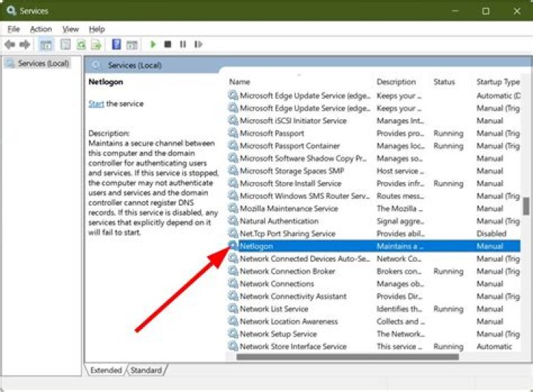Click gear icon beside Microsoft Store Install Service
Image resolution: width=533 pixels, height=392 pixels.
pyautogui.click(x=233, y=183)
